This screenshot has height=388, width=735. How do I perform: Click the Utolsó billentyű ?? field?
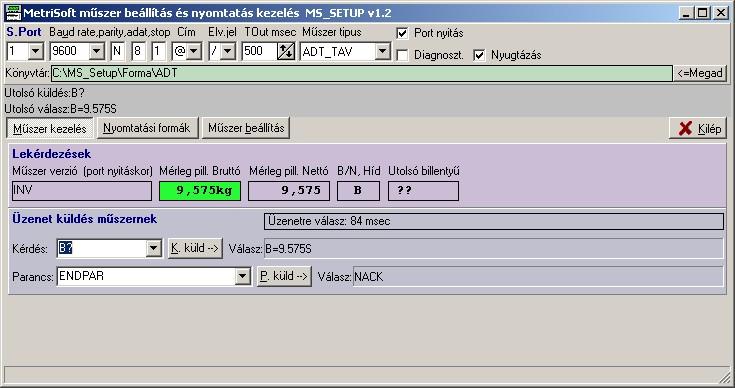423,191
